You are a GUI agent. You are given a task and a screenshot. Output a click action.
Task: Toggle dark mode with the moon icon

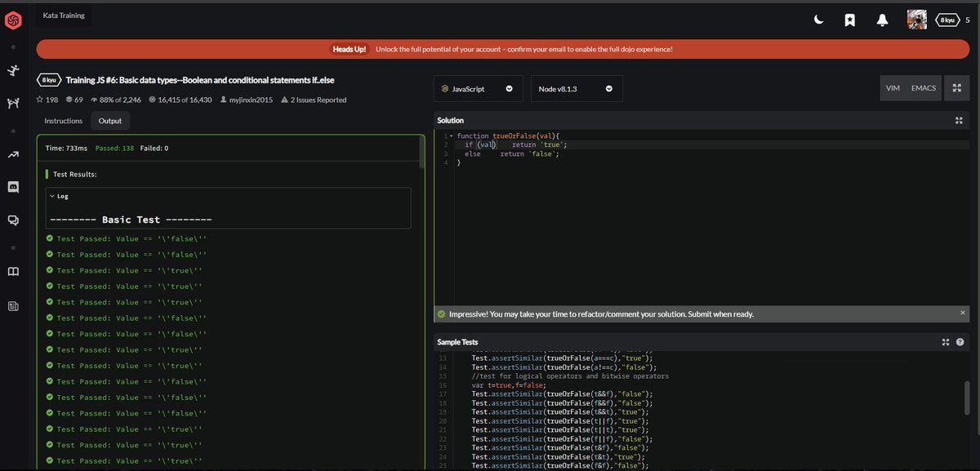[x=818, y=20]
